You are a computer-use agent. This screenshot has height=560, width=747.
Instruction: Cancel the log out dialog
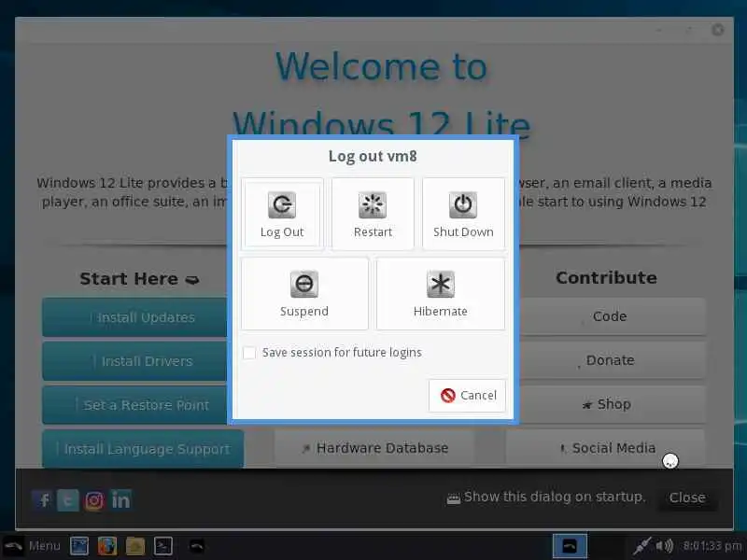pyautogui.click(x=467, y=395)
